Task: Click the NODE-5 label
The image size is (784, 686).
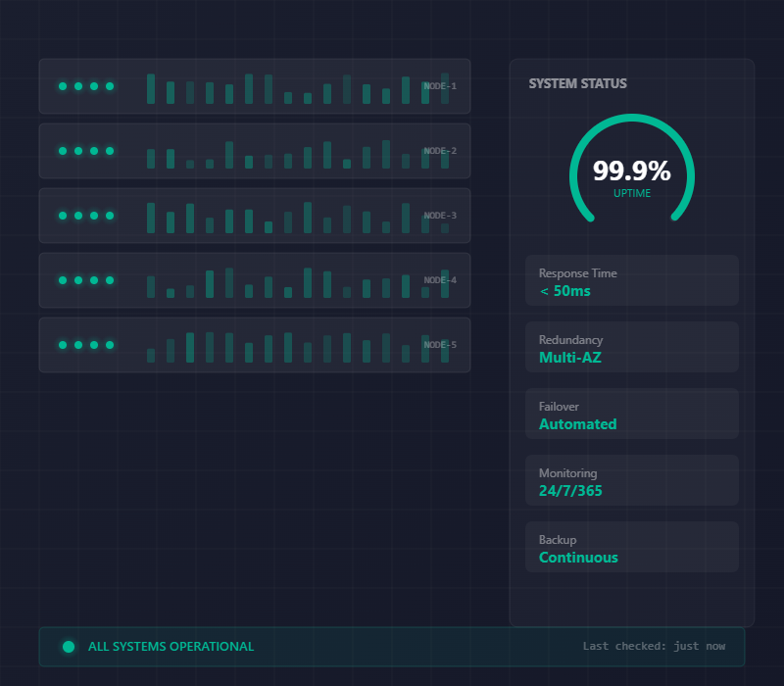Action: (x=440, y=345)
